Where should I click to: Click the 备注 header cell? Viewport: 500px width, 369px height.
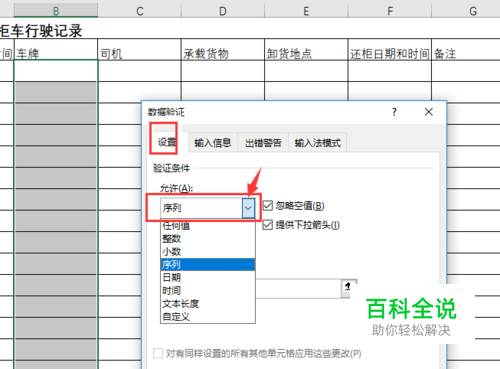(466, 50)
